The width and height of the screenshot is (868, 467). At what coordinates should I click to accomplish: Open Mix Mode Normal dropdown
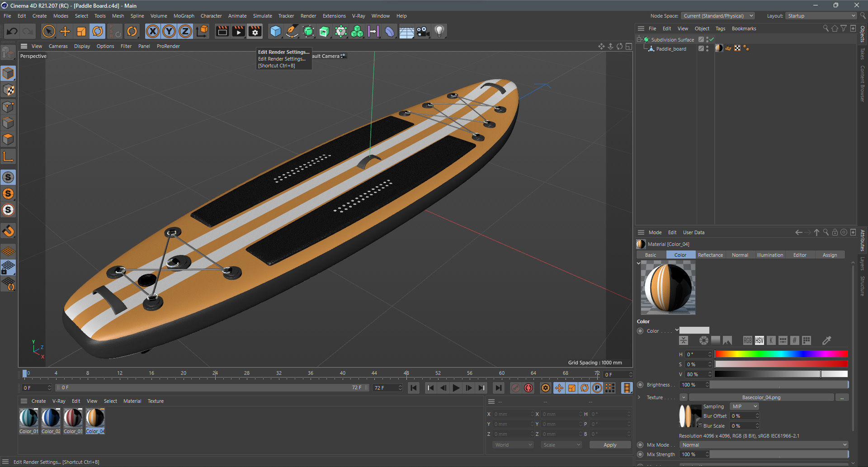[x=764, y=445]
